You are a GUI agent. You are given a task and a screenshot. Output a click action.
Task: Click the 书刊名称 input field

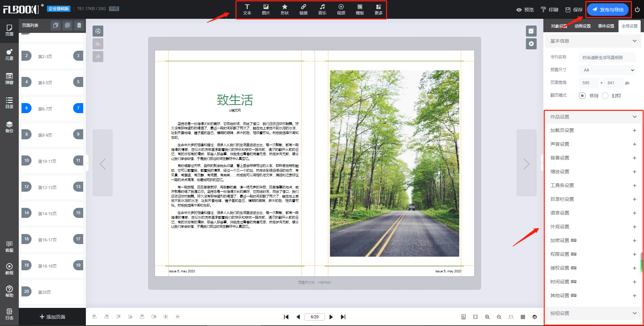pyautogui.click(x=607, y=57)
